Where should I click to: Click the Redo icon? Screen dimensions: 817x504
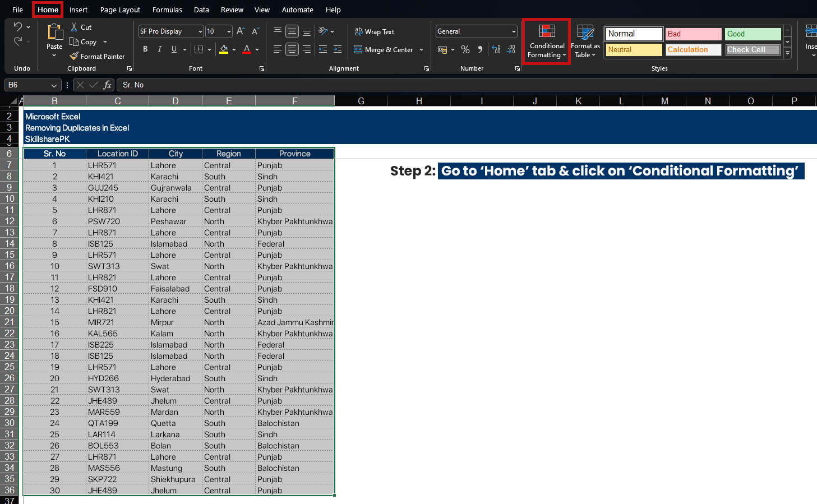coord(18,41)
